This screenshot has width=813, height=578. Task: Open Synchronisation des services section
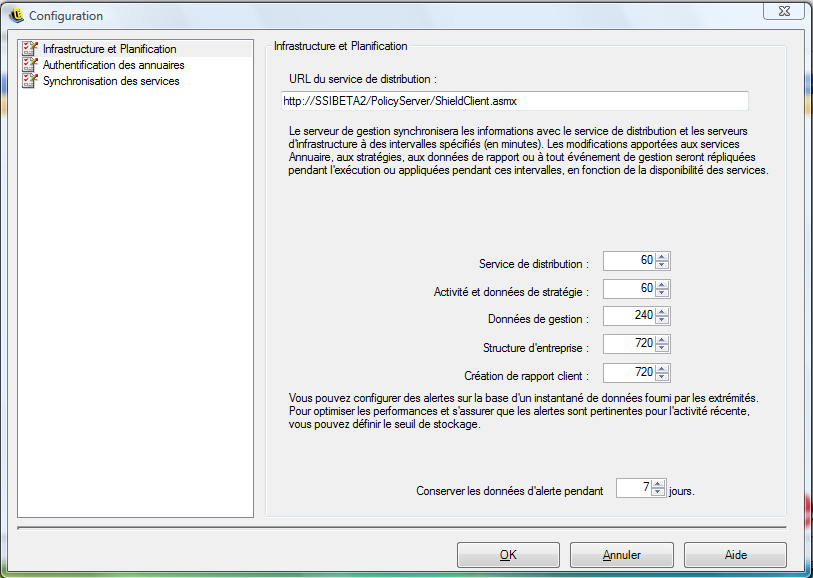coord(111,81)
